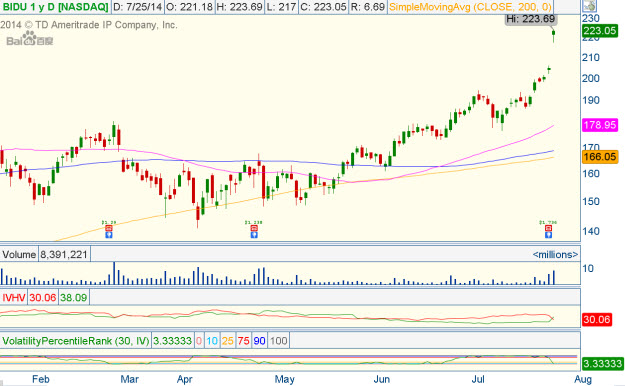The width and height of the screenshot is (625, 386).
Task: Click the SimpleMovingAvg (CLOSE, 200, 0) study label
Action: click(470, 7)
